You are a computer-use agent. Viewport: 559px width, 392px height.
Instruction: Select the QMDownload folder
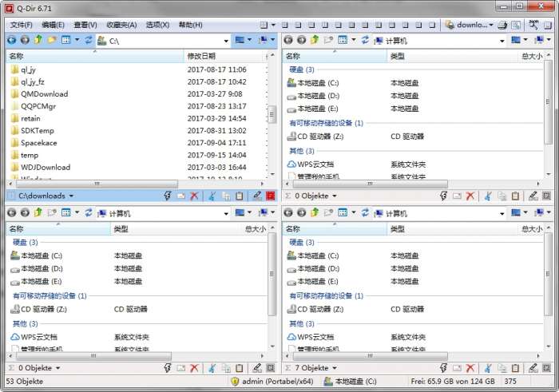[44, 94]
